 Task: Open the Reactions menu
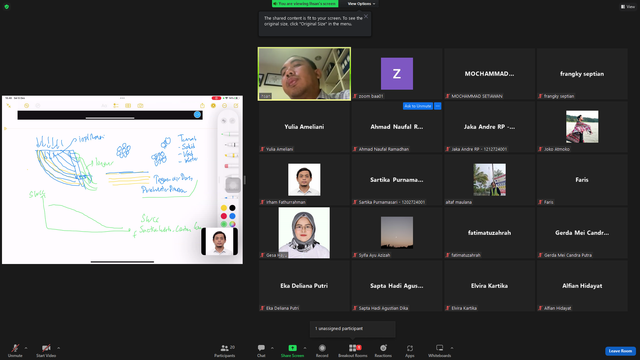point(383,350)
